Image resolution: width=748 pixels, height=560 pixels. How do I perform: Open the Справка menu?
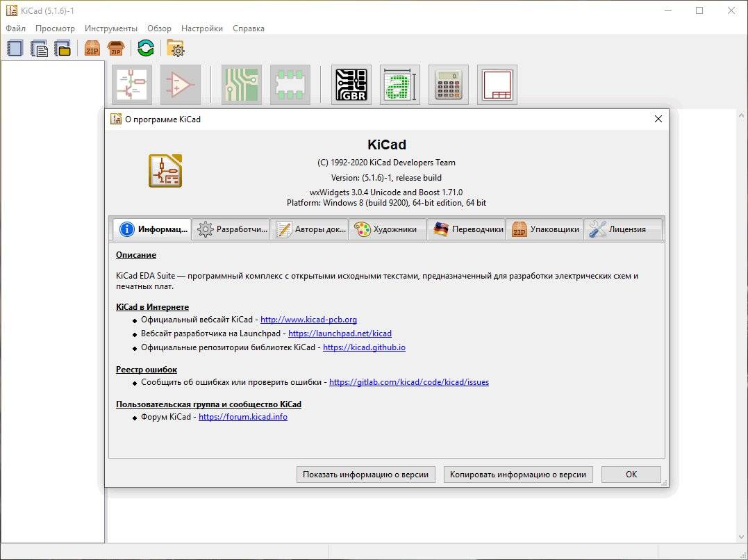pos(248,28)
